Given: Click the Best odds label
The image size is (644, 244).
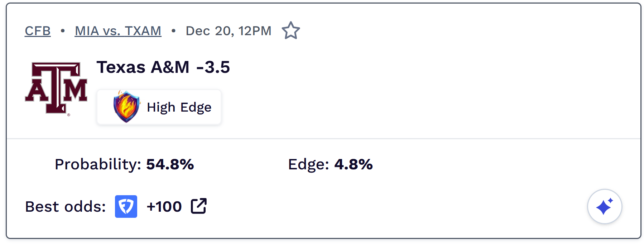Looking at the screenshot, I should pyautogui.click(x=66, y=207).
